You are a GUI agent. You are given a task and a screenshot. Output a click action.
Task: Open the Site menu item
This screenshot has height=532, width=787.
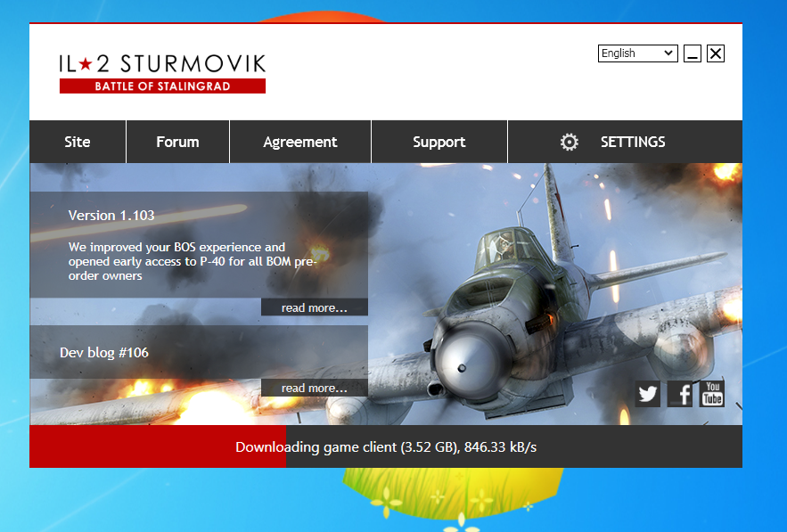pos(78,142)
